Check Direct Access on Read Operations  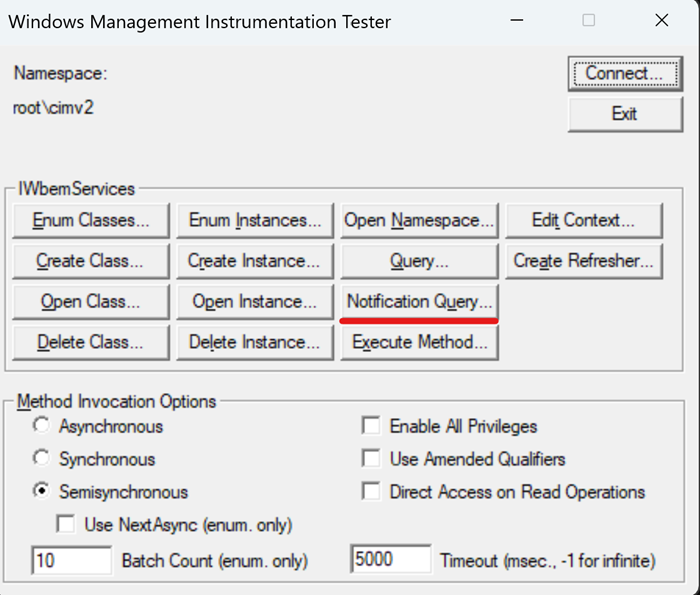click(x=371, y=491)
